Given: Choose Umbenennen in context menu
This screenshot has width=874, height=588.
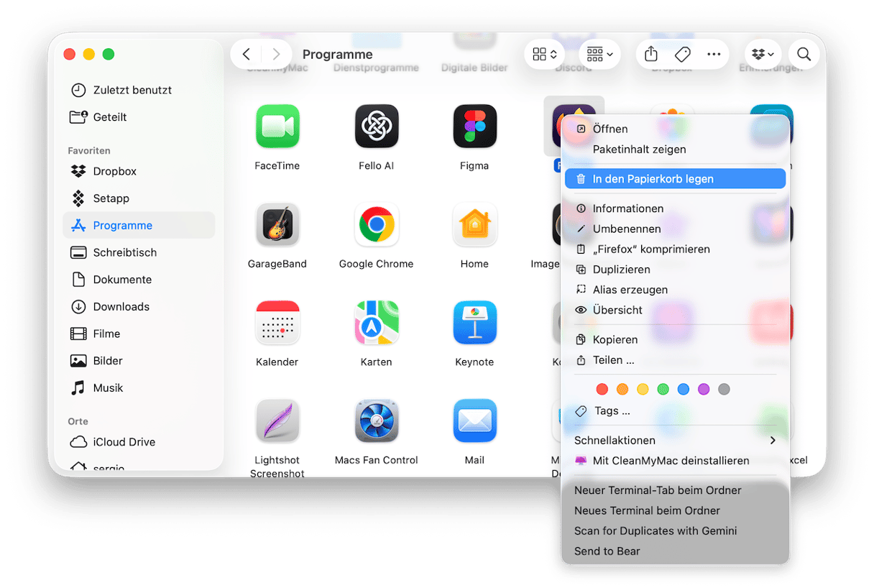Looking at the screenshot, I should click(x=675, y=229).
